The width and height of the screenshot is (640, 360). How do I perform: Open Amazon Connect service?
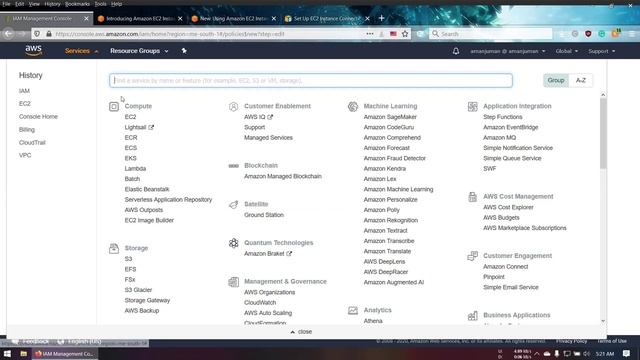506,267
